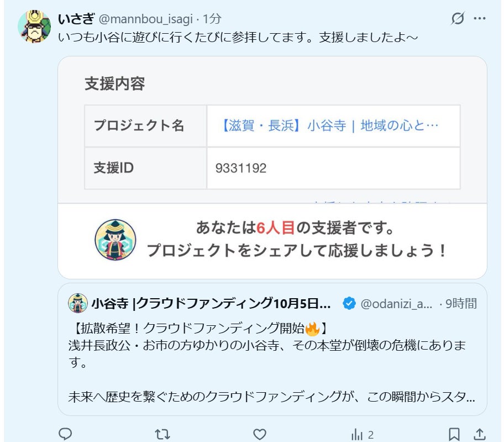Open the quoted tweet's 9時間 timestamp

[461, 303]
